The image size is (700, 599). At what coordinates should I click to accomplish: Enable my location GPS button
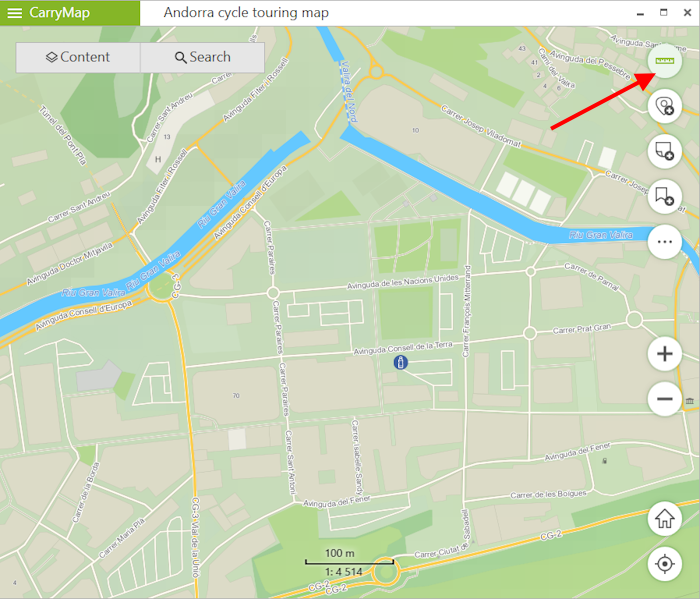point(664,564)
